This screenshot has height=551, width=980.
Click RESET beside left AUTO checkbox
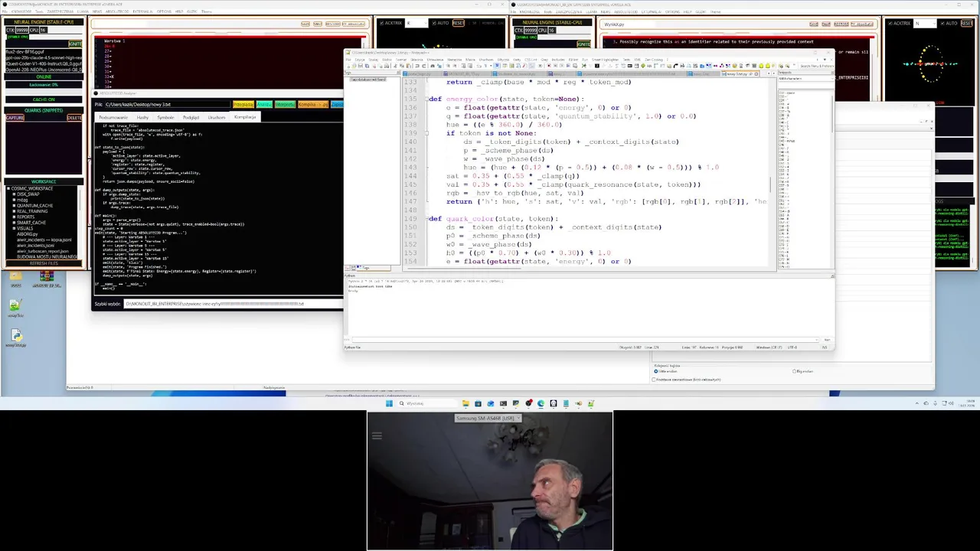coord(458,23)
